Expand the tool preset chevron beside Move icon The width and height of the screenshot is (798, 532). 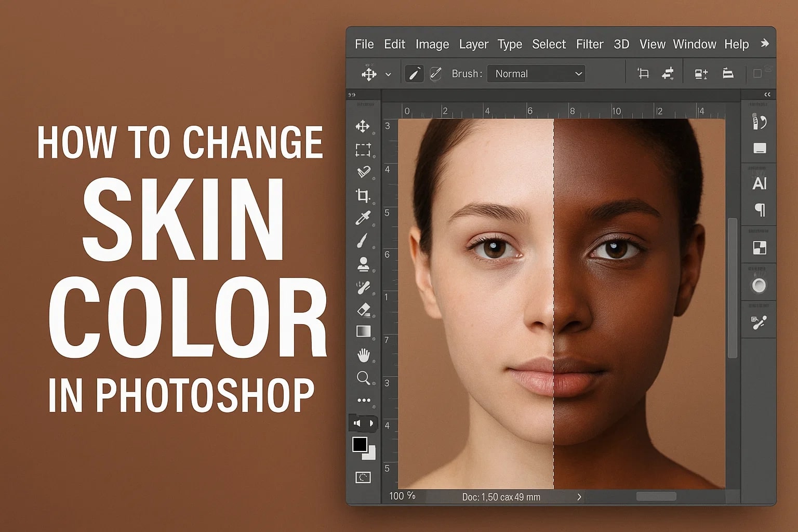click(388, 75)
